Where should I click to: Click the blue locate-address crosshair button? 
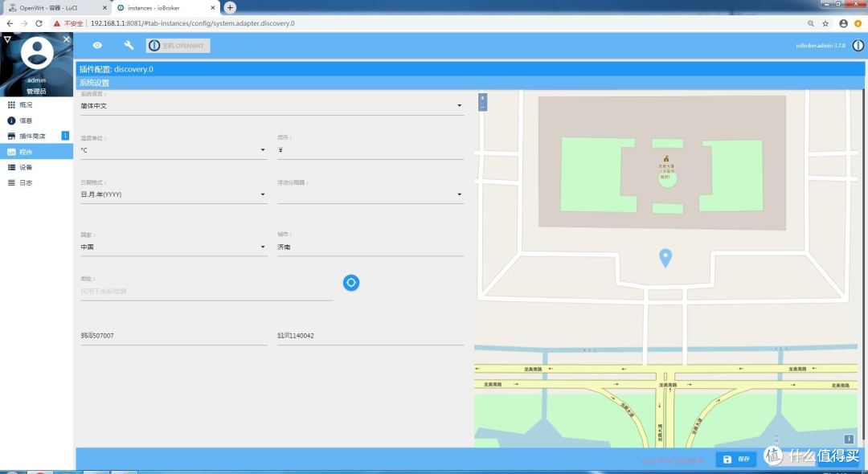[x=351, y=283]
